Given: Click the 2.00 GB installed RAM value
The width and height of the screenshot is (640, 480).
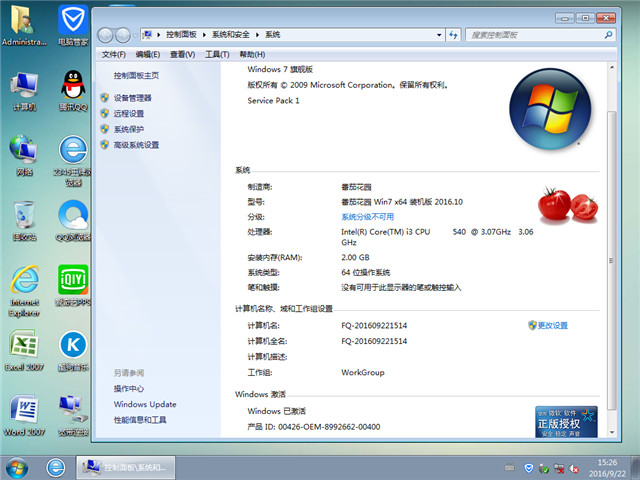Looking at the screenshot, I should pos(355,258).
